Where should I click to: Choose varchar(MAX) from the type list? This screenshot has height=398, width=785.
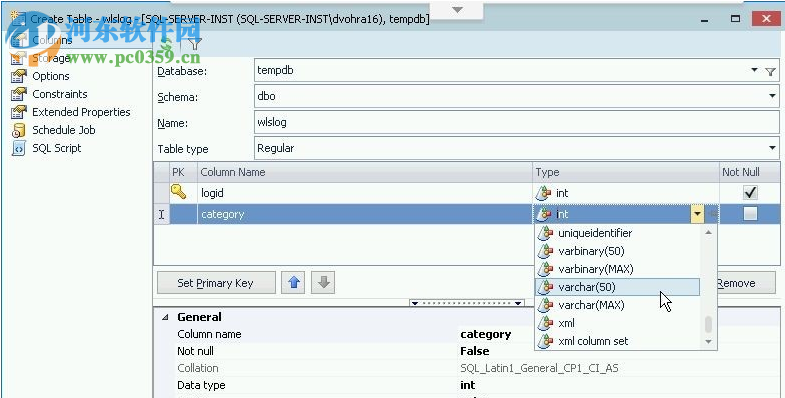617,305
